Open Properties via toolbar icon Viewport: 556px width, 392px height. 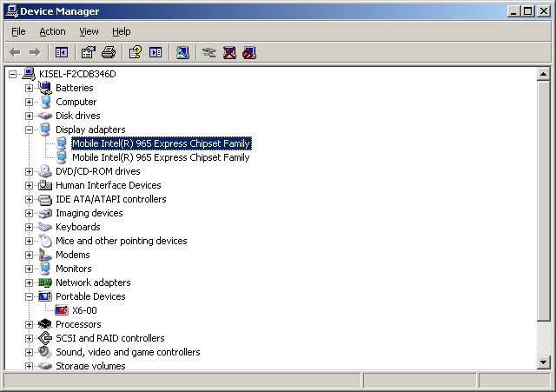coord(89,53)
